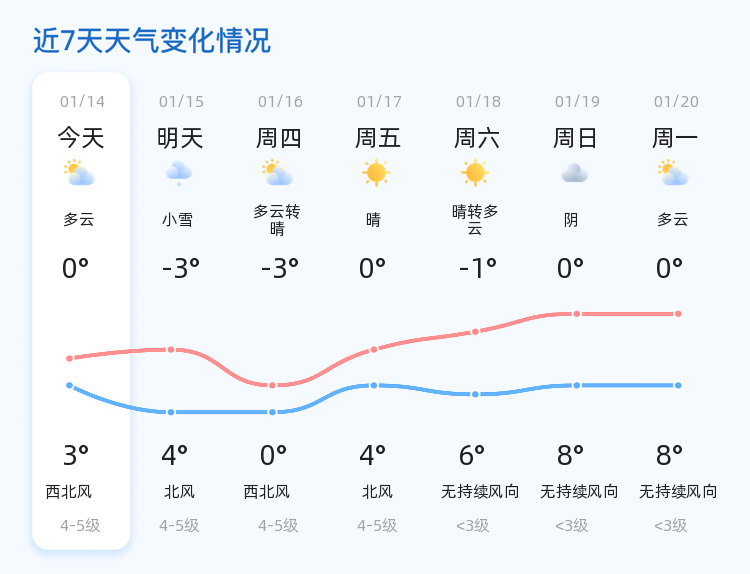Viewport: 750px width, 574px height.
Task: Click the 近7天天气变化情况 title
Action: pyautogui.click(x=152, y=41)
